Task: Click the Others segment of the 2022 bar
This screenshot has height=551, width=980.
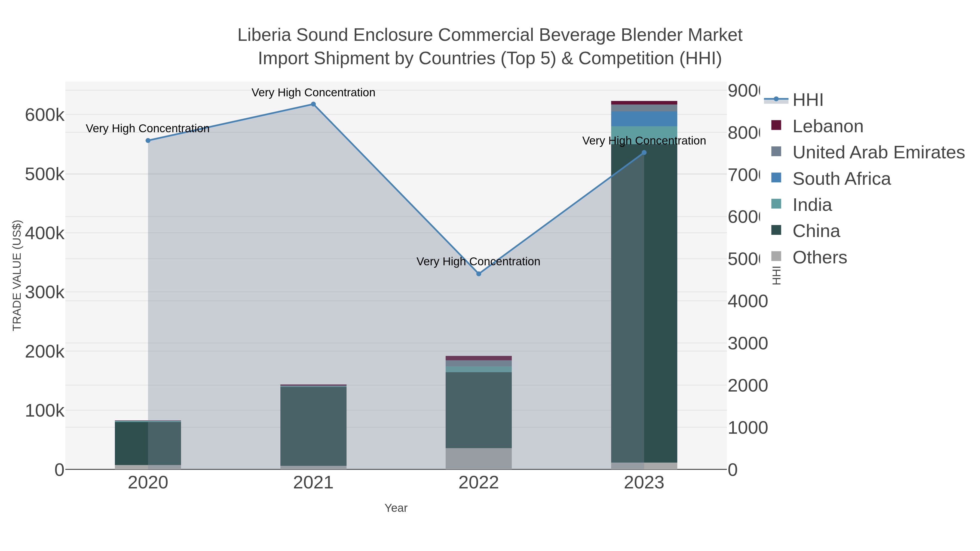Action: (479, 458)
